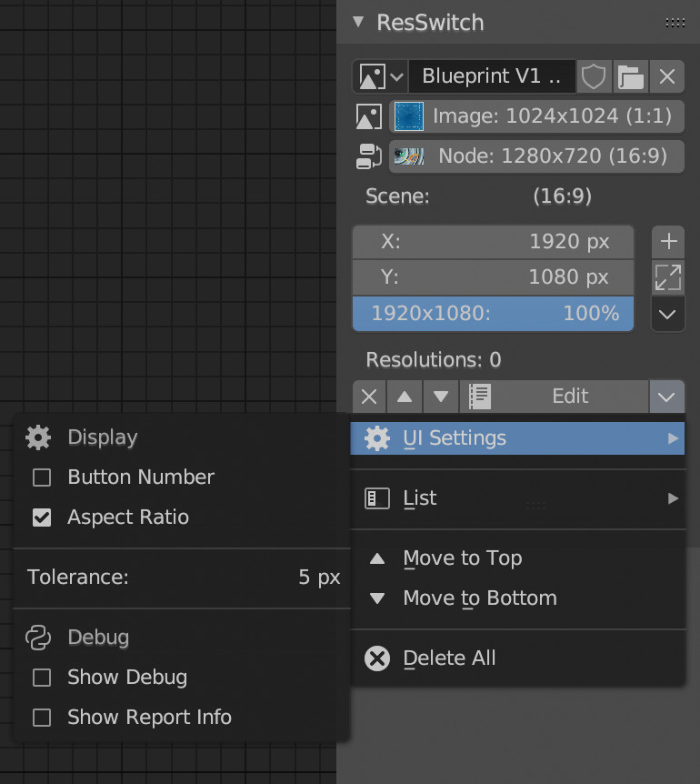Unlink the Blueprint V1 image
This screenshot has height=784, width=700.
pos(667,77)
